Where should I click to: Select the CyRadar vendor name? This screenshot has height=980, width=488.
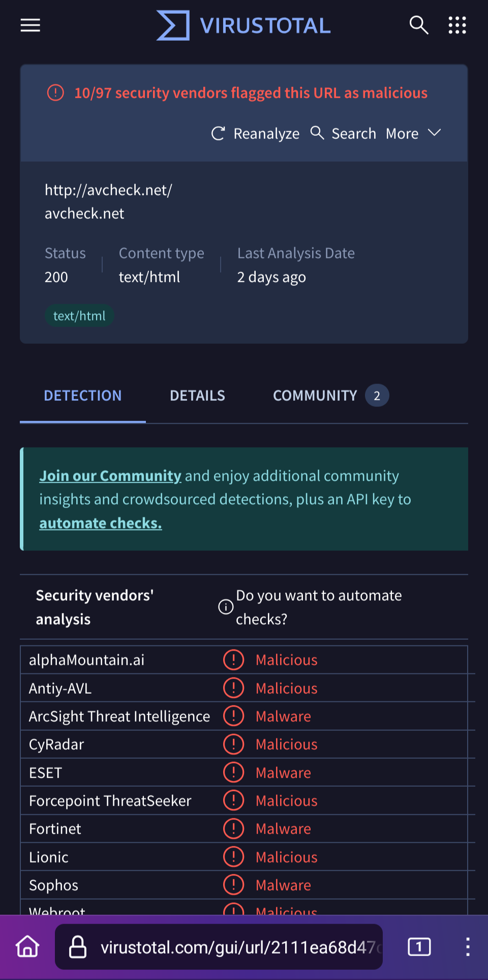[x=56, y=745]
